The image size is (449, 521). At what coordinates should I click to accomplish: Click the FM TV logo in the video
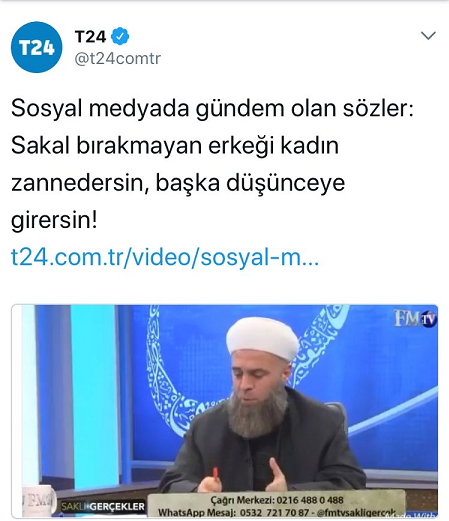click(x=415, y=319)
